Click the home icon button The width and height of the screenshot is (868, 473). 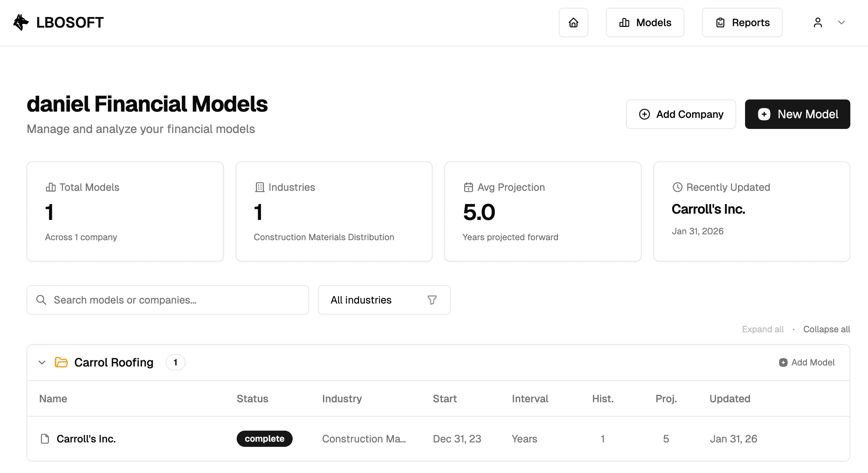pyautogui.click(x=573, y=22)
